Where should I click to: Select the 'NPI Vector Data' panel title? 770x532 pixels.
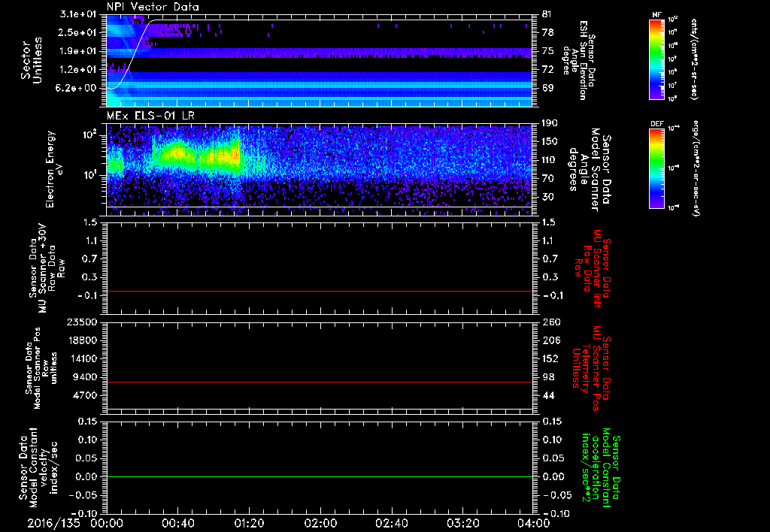click(x=153, y=7)
